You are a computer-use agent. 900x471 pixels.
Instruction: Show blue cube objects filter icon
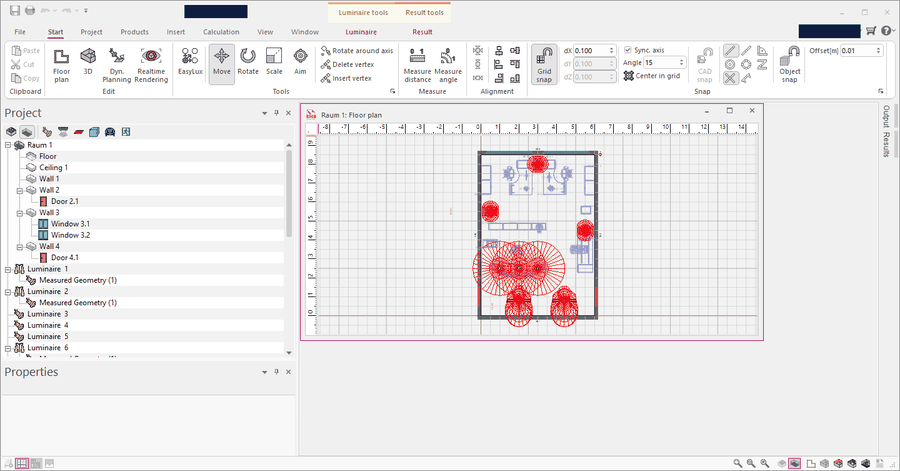tap(94, 132)
